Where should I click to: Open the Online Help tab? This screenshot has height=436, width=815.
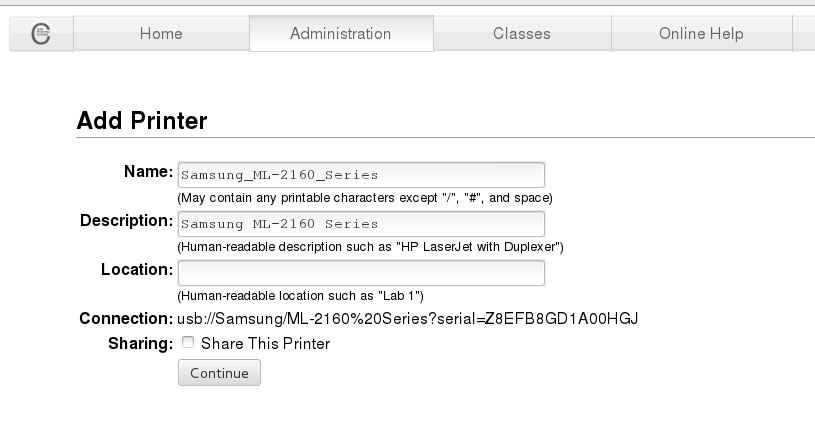(700, 33)
